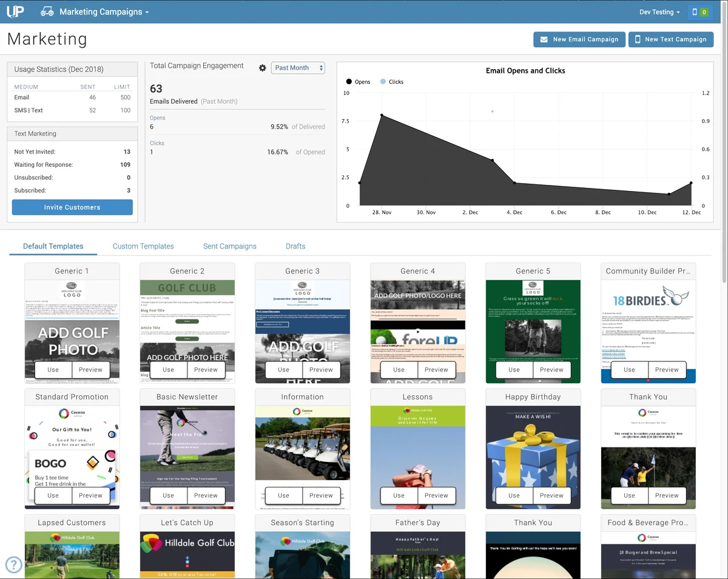Image resolution: width=728 pixels, height=579 pixels.
Task: Click the Lapsed Customers template thumbnail
Action: click(72, 555)
